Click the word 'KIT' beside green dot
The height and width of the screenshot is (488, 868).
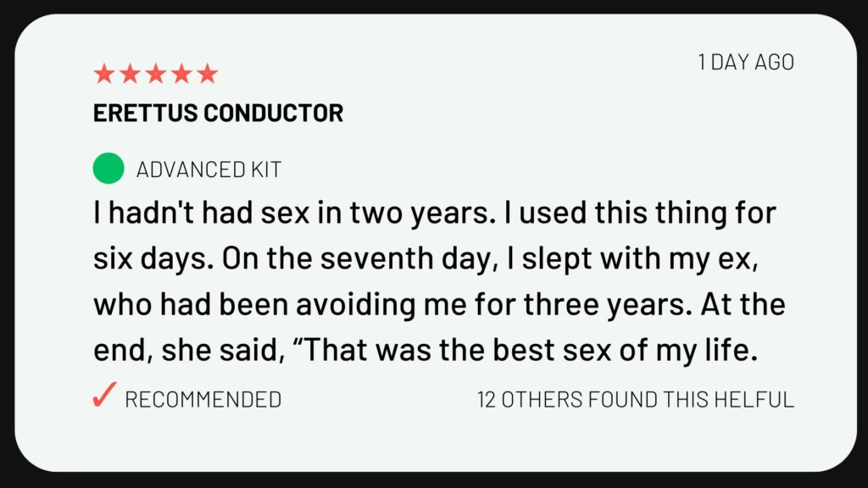click(x=266, y=169)
